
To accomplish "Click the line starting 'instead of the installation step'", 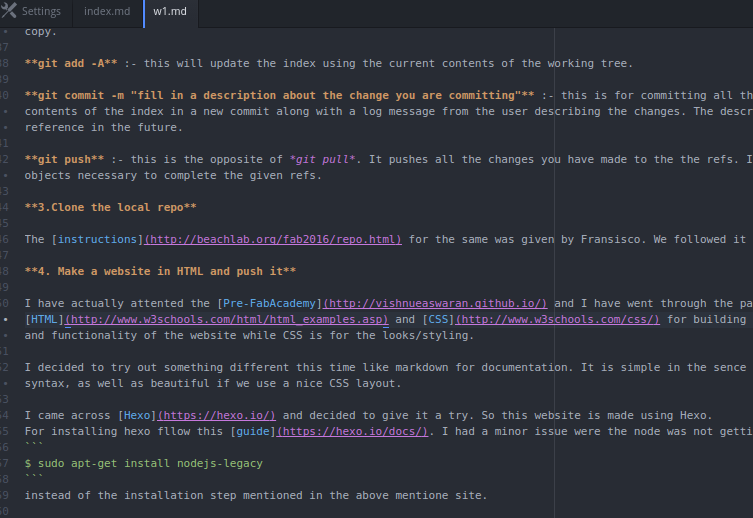I will (x=256, y=495).
